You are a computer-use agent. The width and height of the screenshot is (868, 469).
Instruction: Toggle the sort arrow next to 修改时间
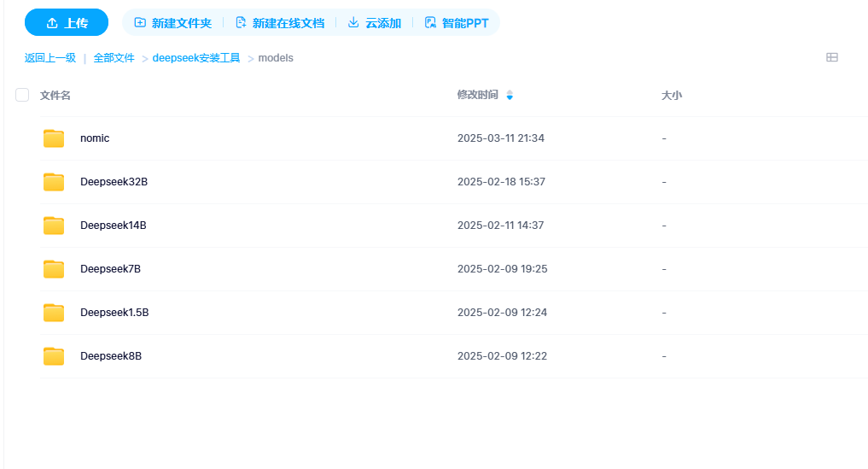pos(510,96)
